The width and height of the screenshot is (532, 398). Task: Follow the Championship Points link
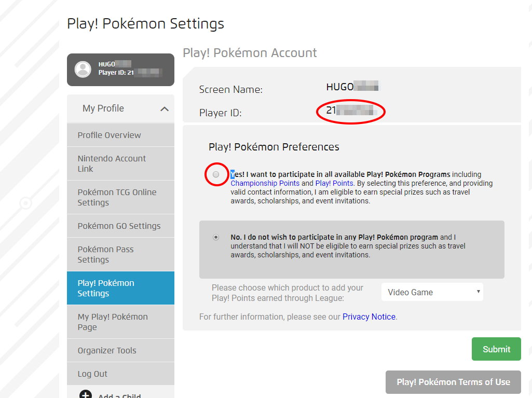[x=265, y=183]
